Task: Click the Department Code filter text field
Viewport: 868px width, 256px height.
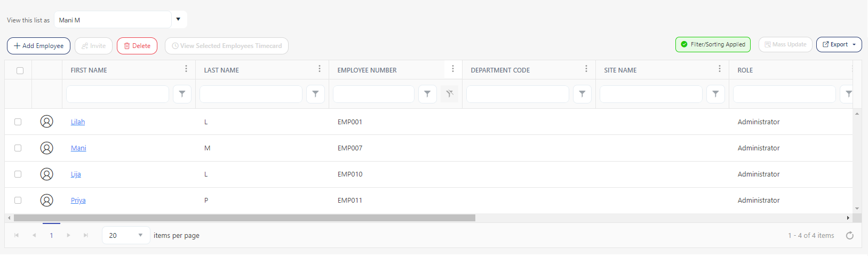Action: (517, 94)
